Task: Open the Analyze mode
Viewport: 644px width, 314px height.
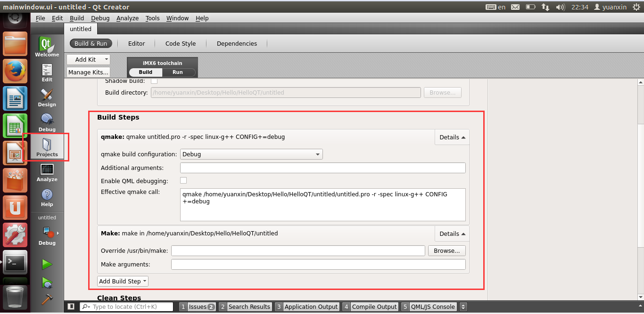Action: 47,173
